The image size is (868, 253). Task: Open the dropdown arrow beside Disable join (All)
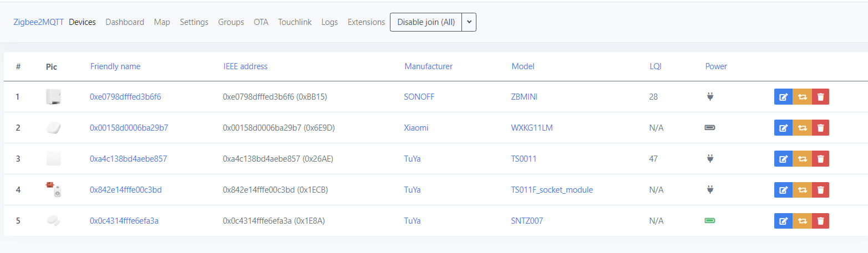point(469,22)
